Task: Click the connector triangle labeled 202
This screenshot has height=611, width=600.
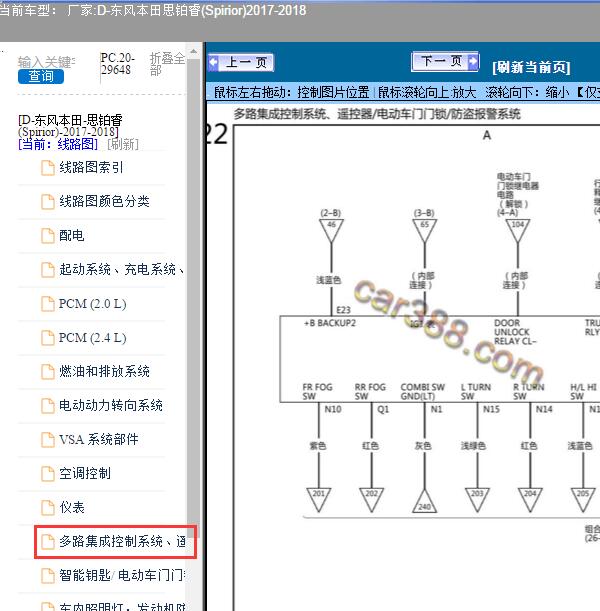Action: 371,499
